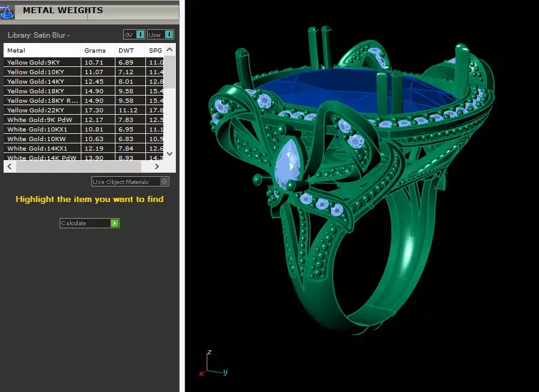Click the METAL WEIGHTS panel title
The height and width of the screenshot is (392, 539).
[x=63, y=10]
